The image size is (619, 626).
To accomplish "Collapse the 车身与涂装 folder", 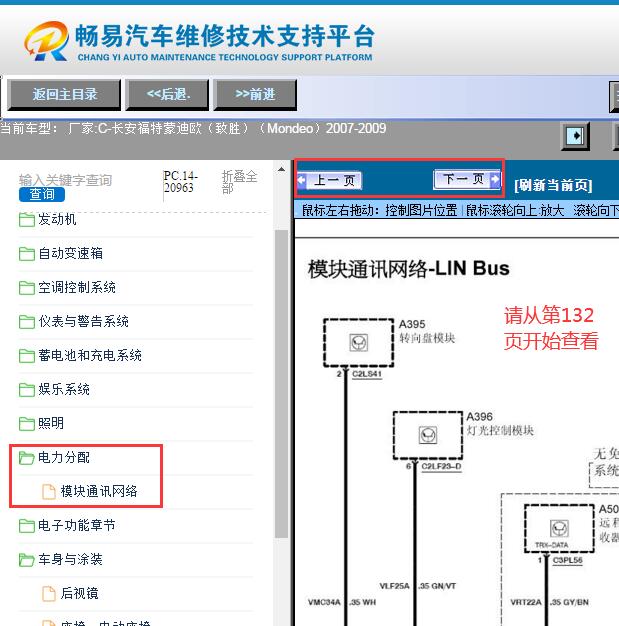I will [70, 559].
